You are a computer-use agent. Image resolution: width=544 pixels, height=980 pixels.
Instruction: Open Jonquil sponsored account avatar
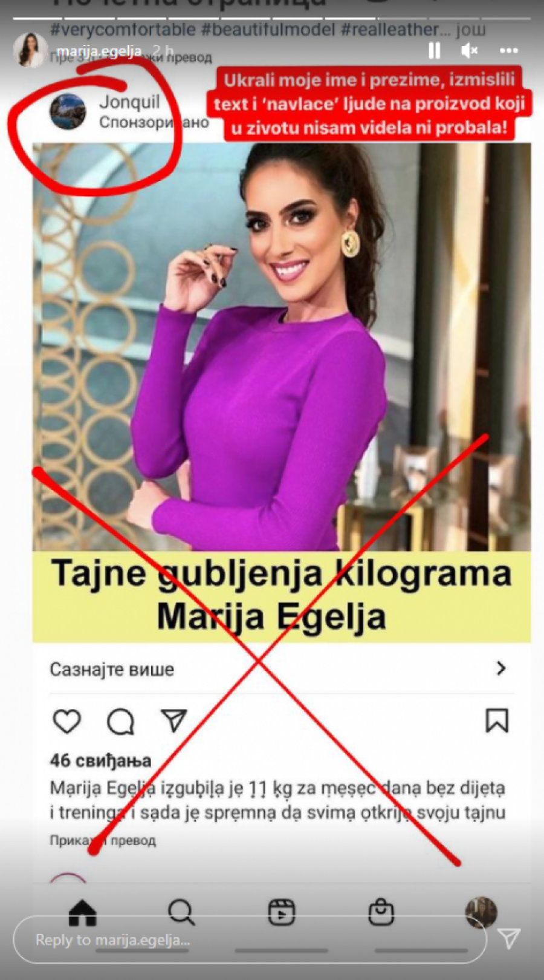[x=68, y=112]
